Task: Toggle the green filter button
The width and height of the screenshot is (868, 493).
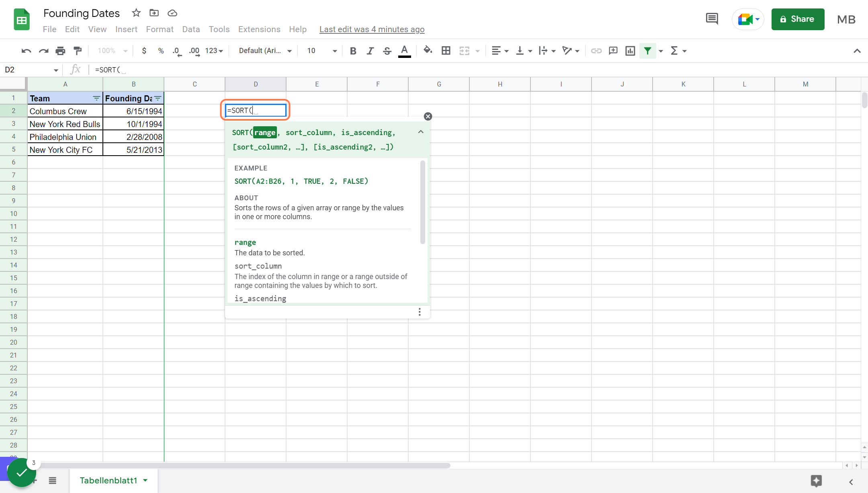Action: (647, 51)
